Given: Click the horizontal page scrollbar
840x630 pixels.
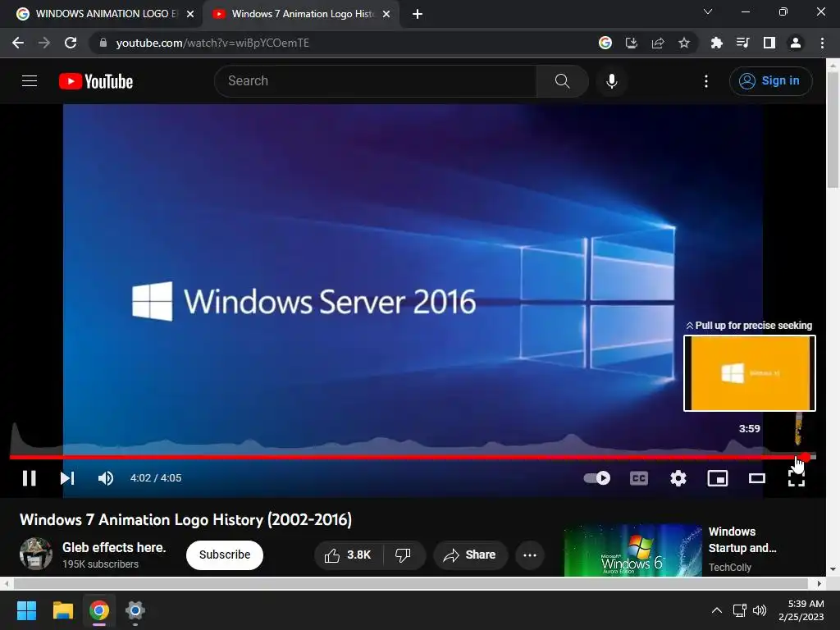Looking at the screenshot, I should pyautogui.click(x=410, y=583).
